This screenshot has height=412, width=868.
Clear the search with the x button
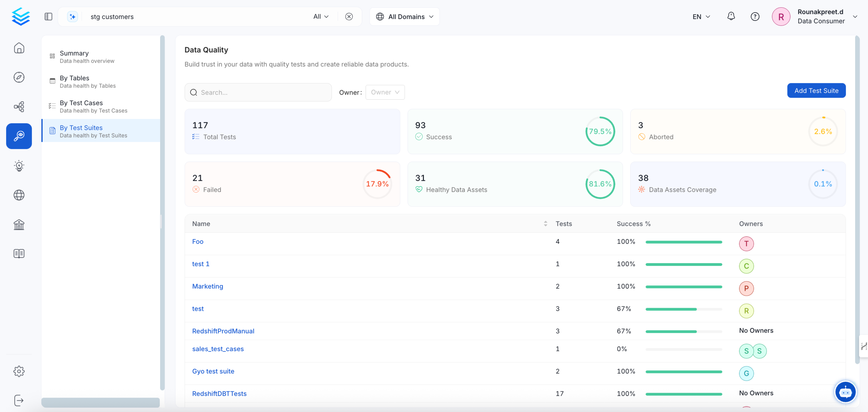click(349, 16)
